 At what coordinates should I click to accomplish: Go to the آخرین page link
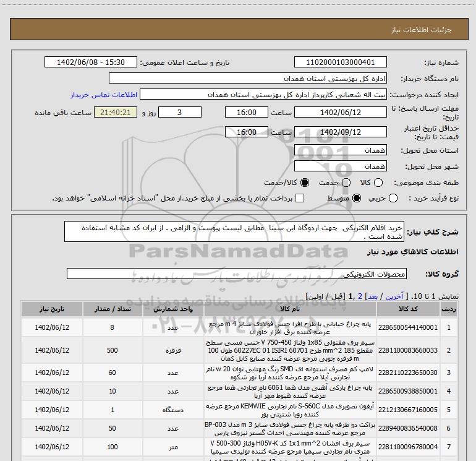(394, 296)
